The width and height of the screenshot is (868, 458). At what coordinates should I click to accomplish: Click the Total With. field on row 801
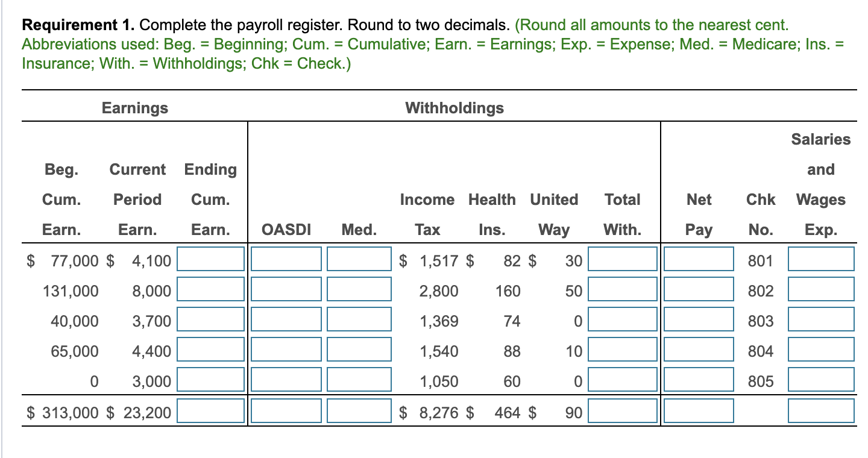[623, 259]
